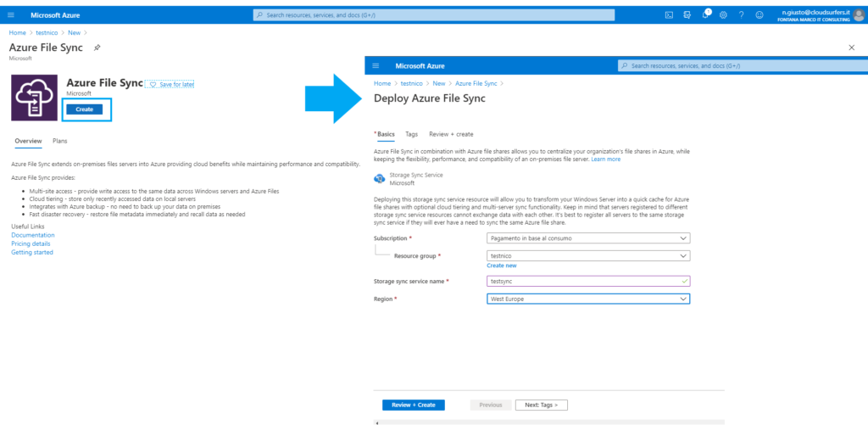Click Storage Sync Service icon

[x=379, y=178]
